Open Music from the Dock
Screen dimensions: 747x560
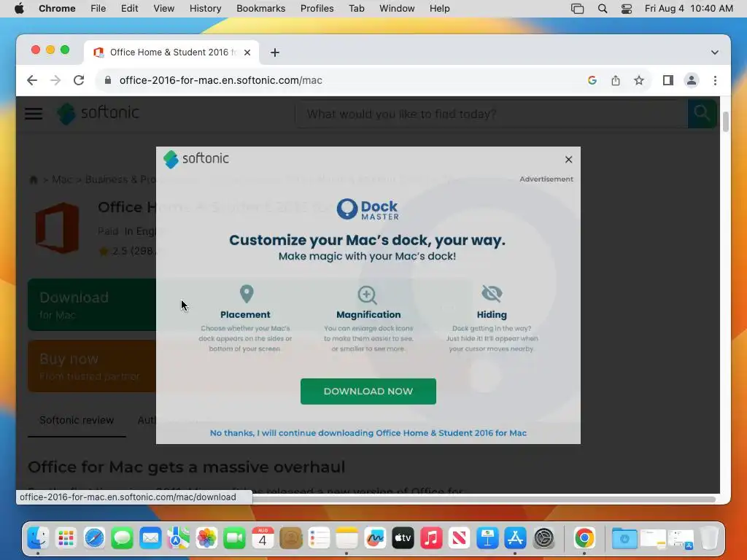pos(431,538)
